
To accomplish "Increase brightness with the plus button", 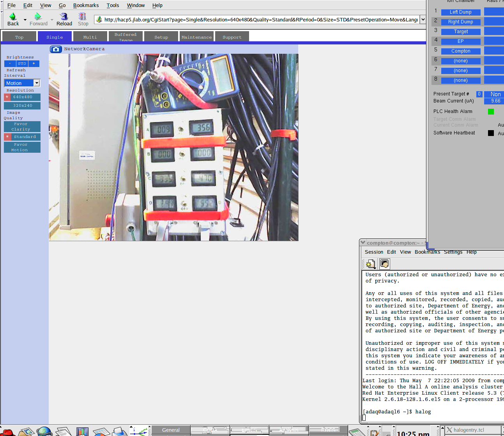I will click(34, 64).
